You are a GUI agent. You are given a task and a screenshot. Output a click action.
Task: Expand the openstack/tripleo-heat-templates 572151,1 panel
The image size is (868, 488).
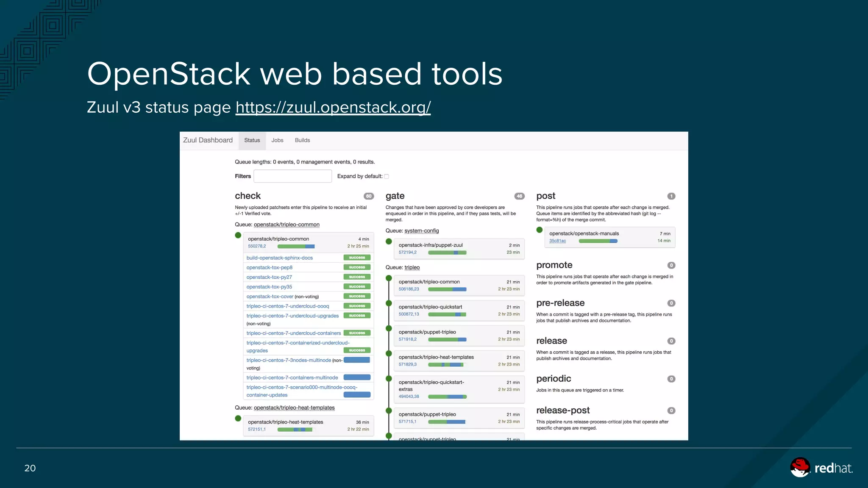(309, 425)
